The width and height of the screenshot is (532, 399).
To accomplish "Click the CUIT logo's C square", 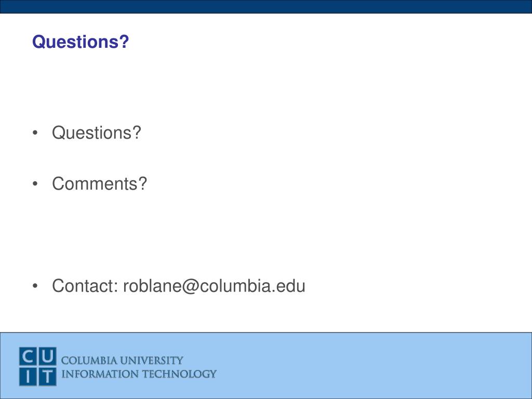I will (28, 356).
